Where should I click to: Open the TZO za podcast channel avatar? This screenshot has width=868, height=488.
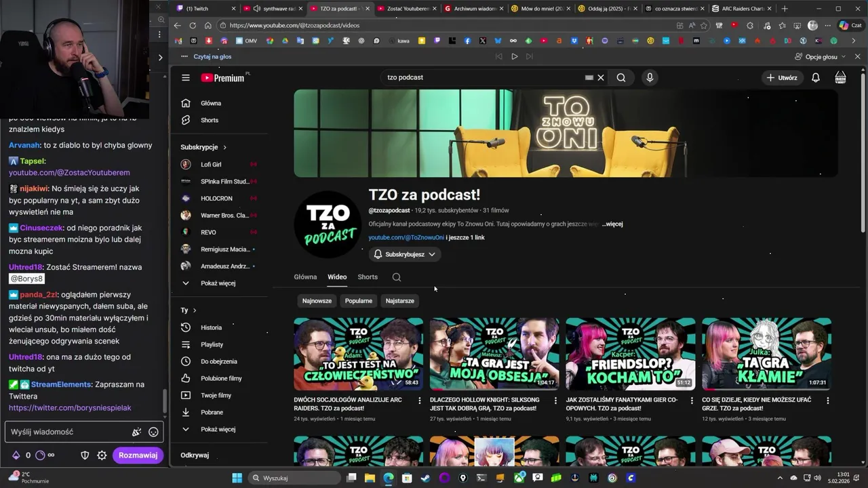click(x=328, y=225)
